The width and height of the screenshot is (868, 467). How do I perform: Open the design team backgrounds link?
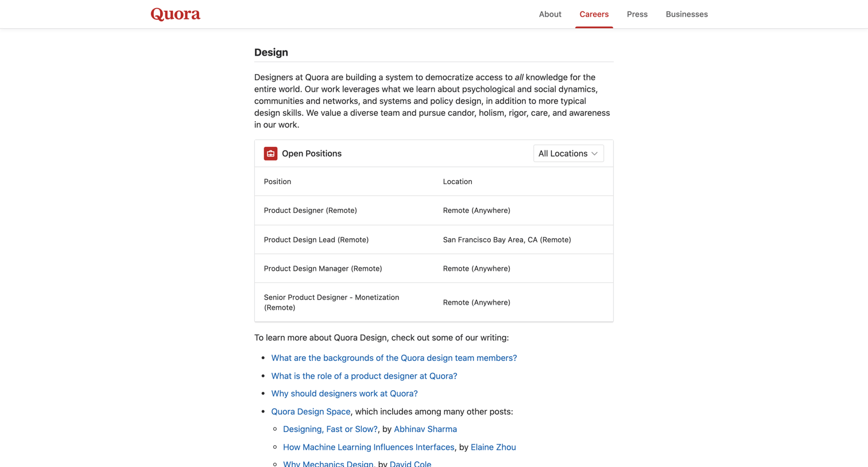click(x=394, y=358)
